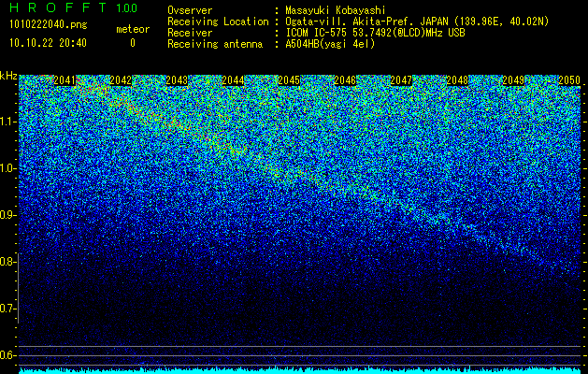The width and height of the screenshot is (588, 374).
Task: Select observer name Masayuki Kobayashi
Action: (336, 10)
